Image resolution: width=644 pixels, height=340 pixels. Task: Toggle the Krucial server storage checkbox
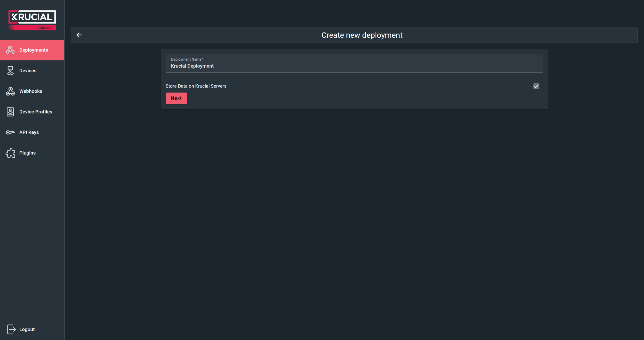coord(536,86)
